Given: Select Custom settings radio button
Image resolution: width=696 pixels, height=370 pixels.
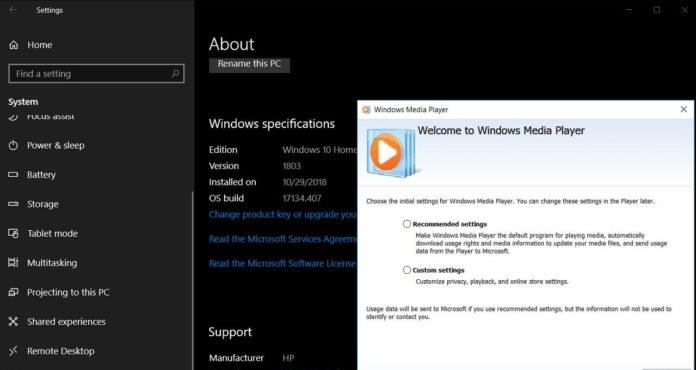Looking at the screenshot, I should 407,270.
